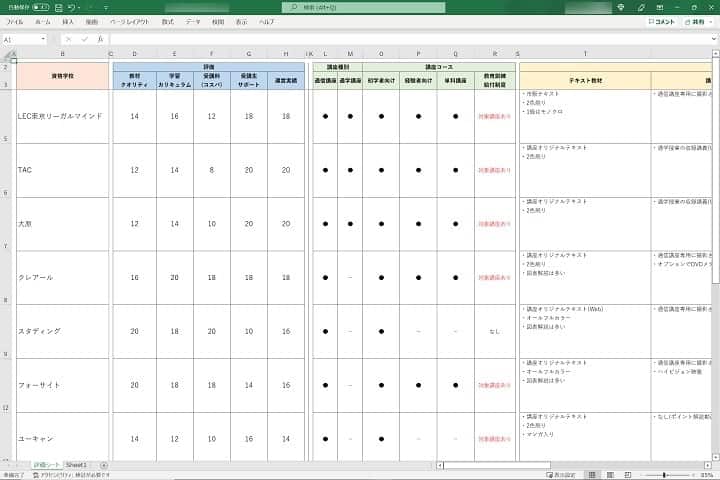Open the 数式 ribbon tab
This screenshot has width=720, height=480.
click(168, 22)
